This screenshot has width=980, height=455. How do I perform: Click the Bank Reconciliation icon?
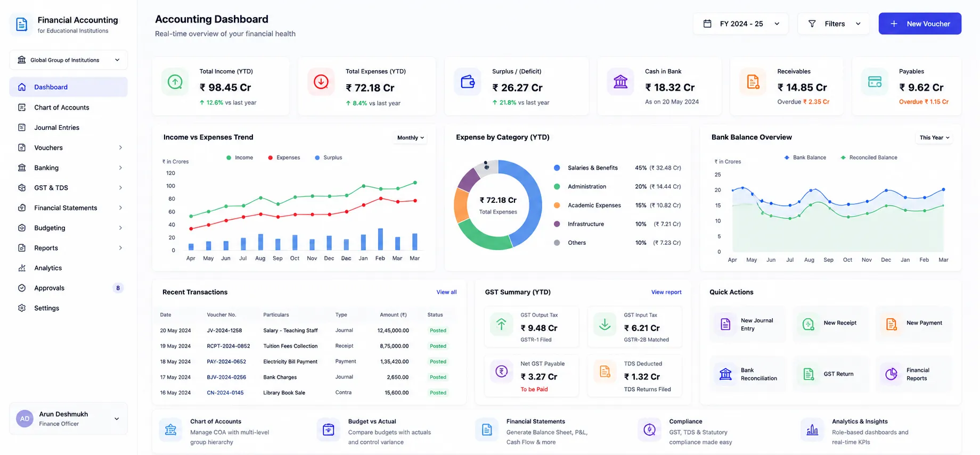coord(725,374)
